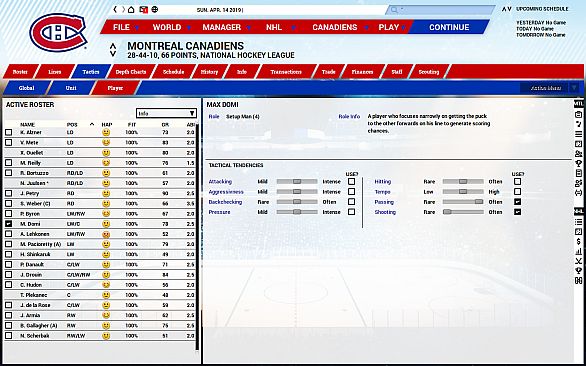Viewport: 586px width, 366px height.
Task: Open the NHL dropdown menu
Action: [281, 27]
